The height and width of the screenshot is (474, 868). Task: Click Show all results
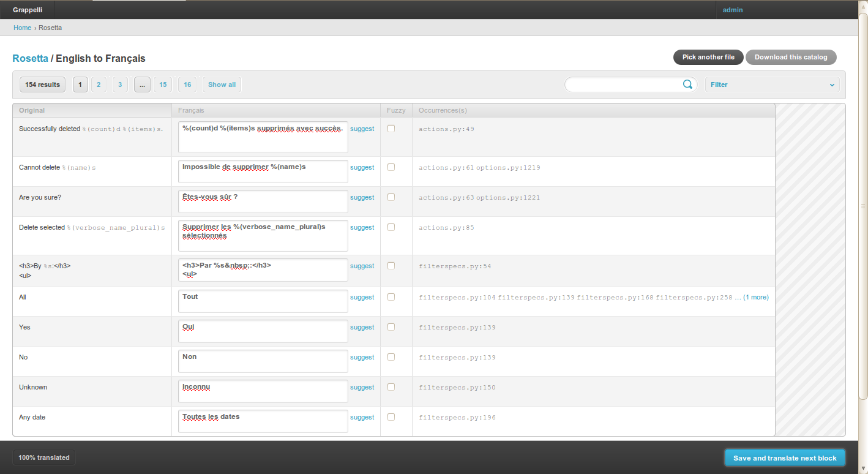click(222, 85)
